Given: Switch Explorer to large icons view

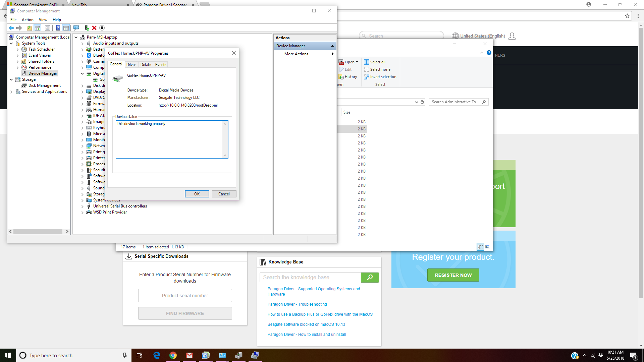Looking at the screenshot, I should [488, 247].
